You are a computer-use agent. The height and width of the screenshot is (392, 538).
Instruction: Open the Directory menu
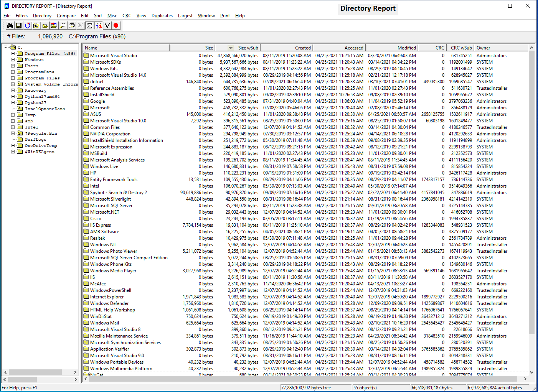pyautogui.click(x=42, y=16)
